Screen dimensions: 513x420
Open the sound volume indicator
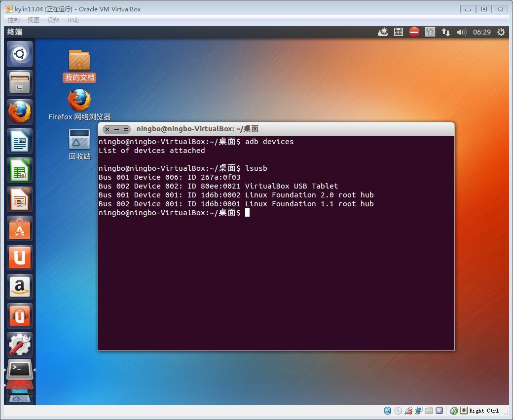pyautogui.click(x=461, y=32)
